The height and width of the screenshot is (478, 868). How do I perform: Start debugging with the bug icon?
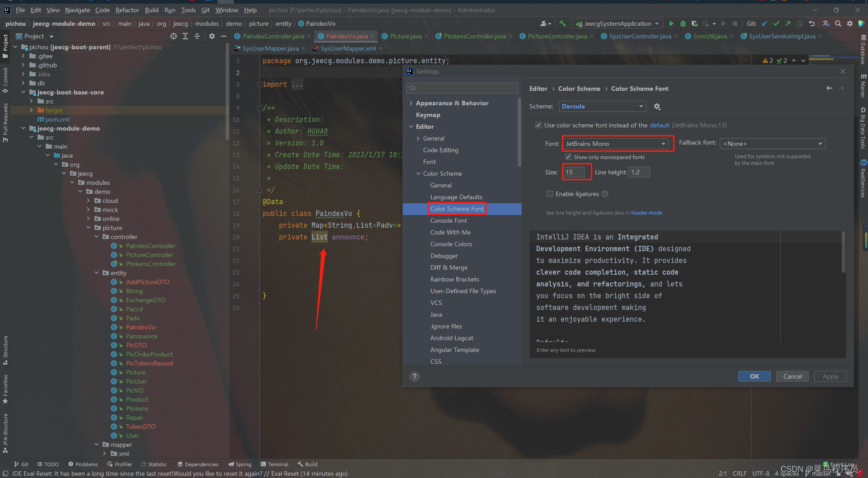tap(683, 23)
